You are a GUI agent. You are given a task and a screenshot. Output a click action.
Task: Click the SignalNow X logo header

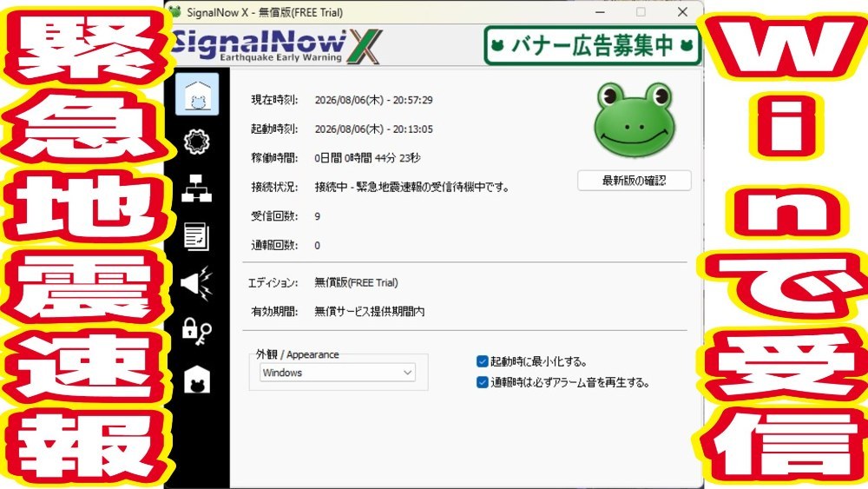pyautogui.click(x=277, y=46)
